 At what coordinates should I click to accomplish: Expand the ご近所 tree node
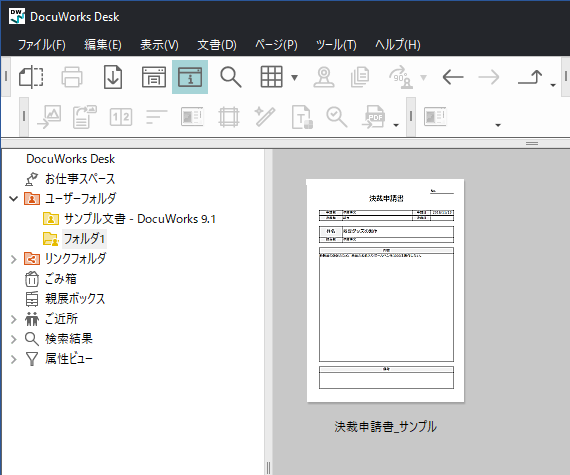click(x=13, y=319)
